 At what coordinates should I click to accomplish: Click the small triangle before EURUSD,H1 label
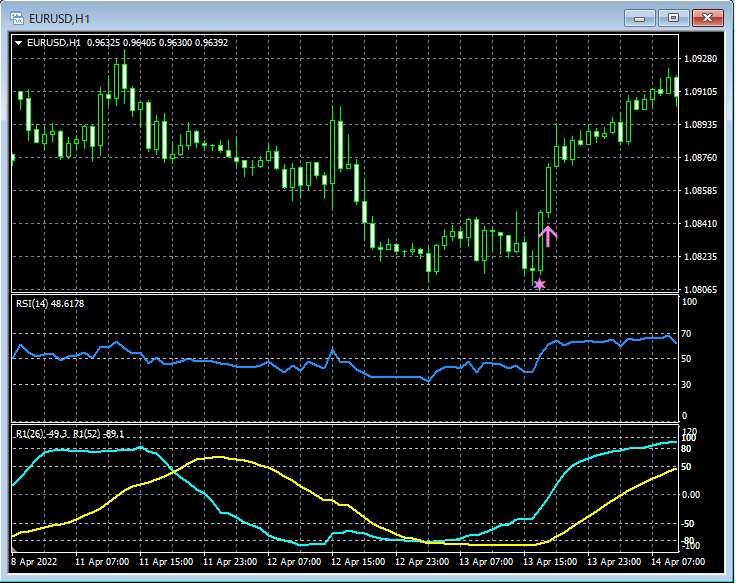pyautogui.click(x=18, y=43)
